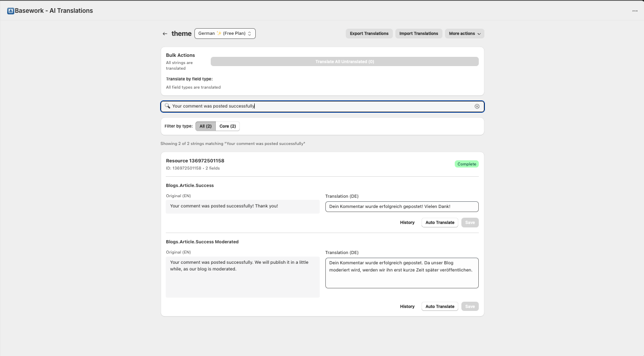
Task: Switch to the Core (2) filter tab
Action: click(x=228, y=127)
